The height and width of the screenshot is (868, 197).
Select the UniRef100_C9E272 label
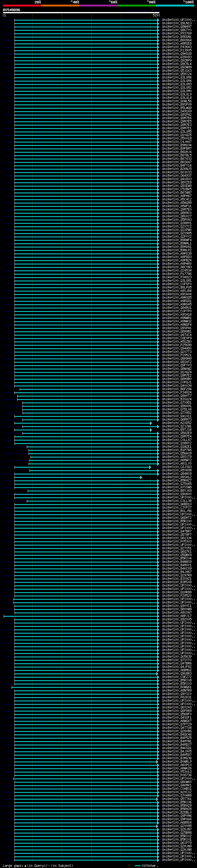[x=177, y=676]
